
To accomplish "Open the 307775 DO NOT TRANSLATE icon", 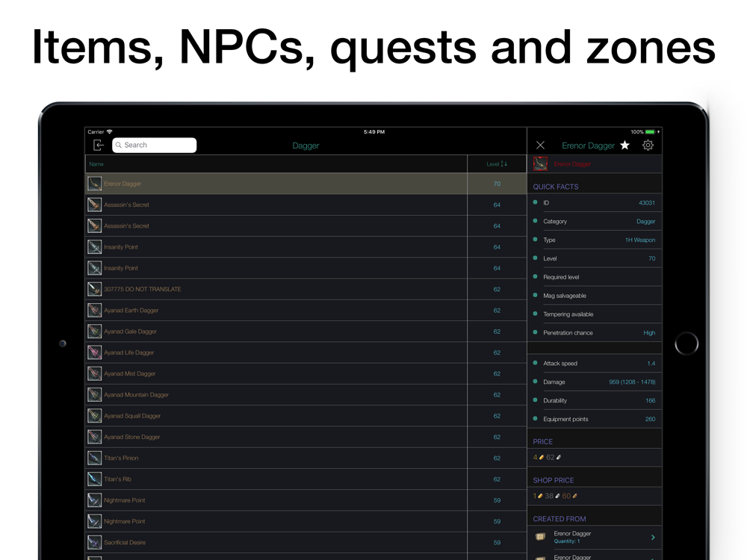I will click(94, 289).
